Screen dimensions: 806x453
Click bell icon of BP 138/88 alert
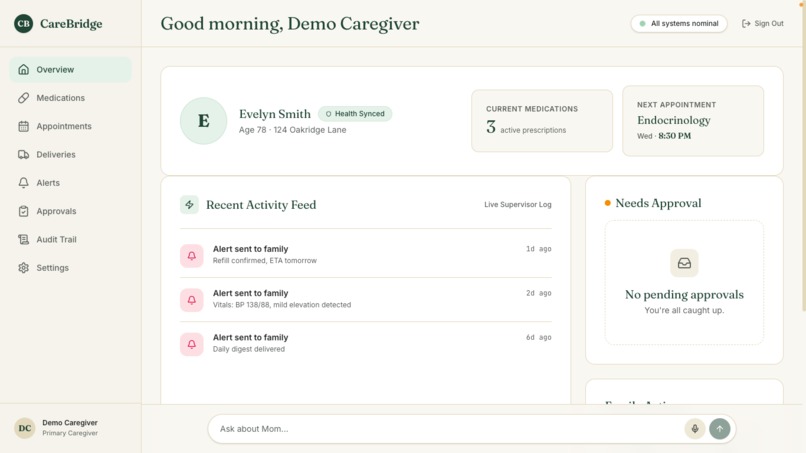click(x=191, y=300)
